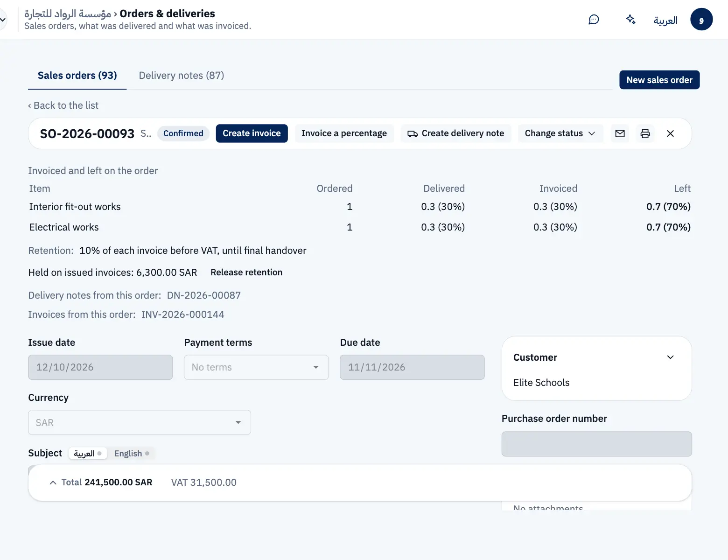Click the New sales order button

pos(659,80)
